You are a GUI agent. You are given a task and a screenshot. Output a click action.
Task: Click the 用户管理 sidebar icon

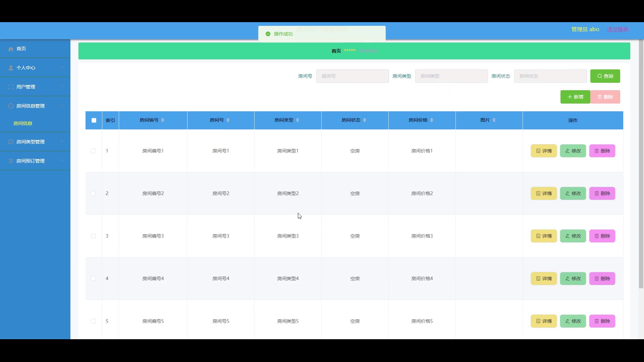coord(11,87)
